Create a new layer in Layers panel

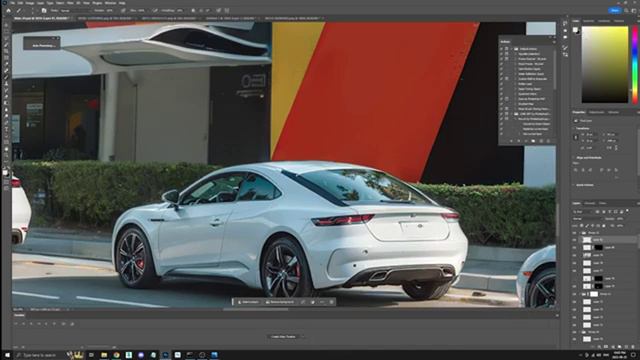coord(627,347)
